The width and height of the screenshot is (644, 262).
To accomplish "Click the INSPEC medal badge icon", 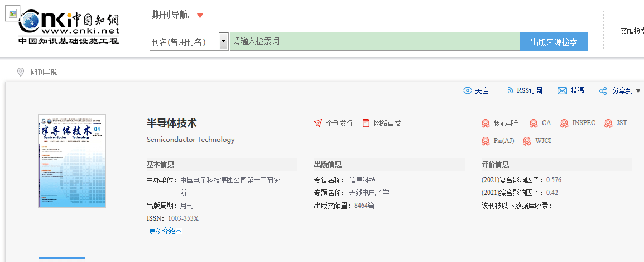I will pos(564,123).
